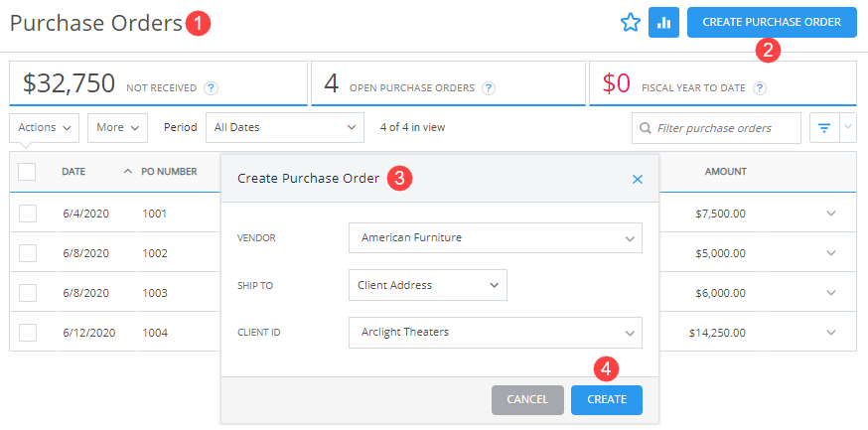868x430 pixels.
Task: Click the 4 Open Purchase Orders card
Action: pyautogui.click(x=448, y=83)
